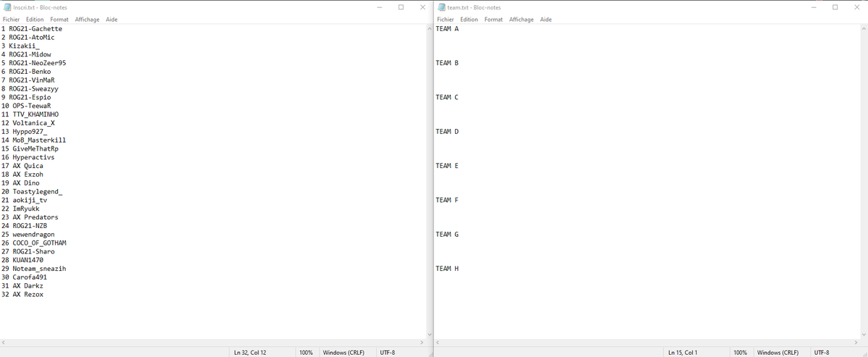Click line '3 Kizakii_' in Inscri.txt

point(21,46)
